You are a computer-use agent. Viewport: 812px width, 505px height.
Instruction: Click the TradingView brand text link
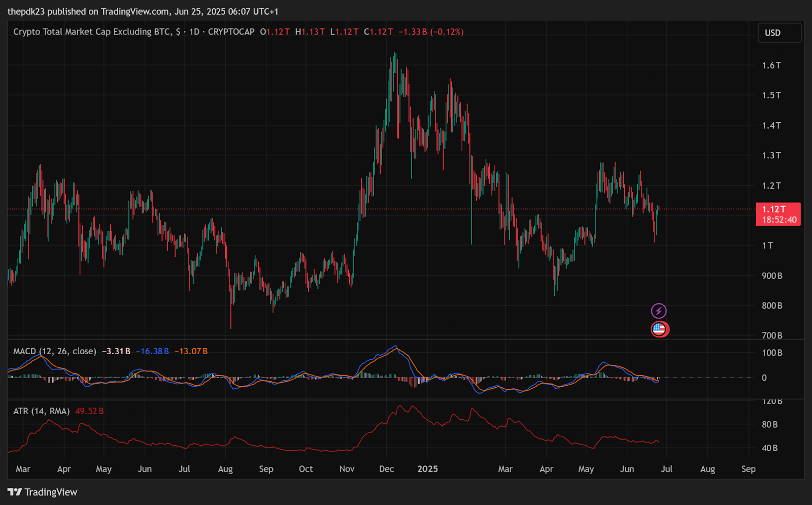51,492
